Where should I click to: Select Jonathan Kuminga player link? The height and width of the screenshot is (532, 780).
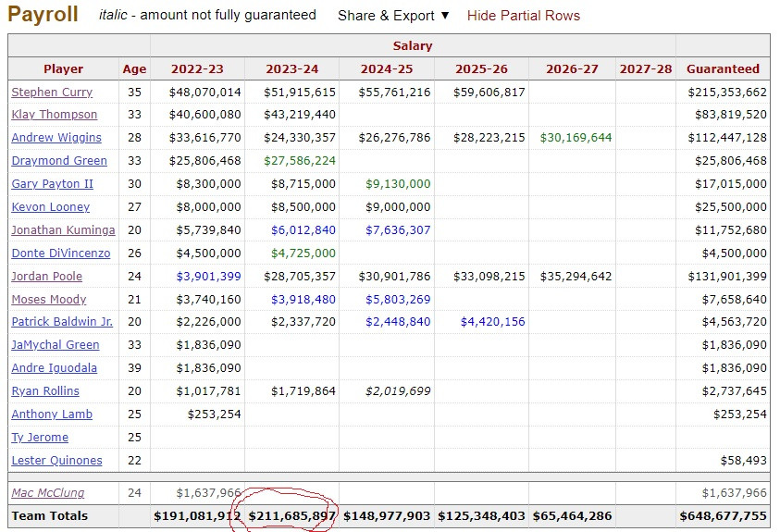(63, 229)
